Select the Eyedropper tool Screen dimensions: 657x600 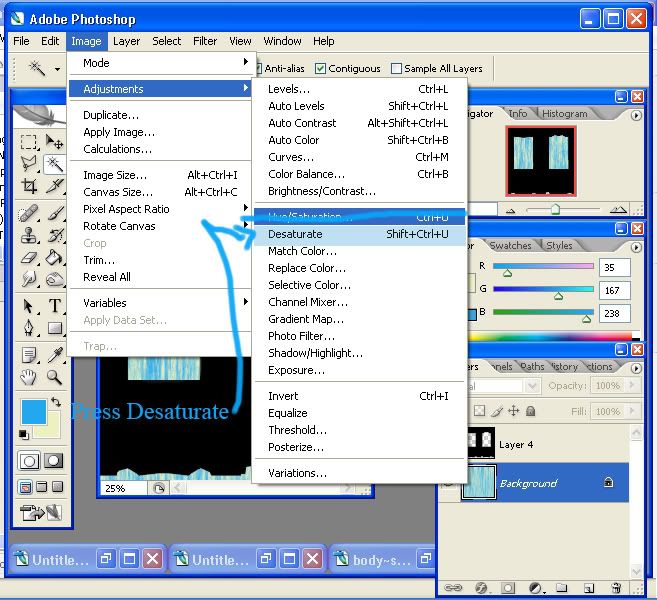pyautogui.click(x=55, y=355)
